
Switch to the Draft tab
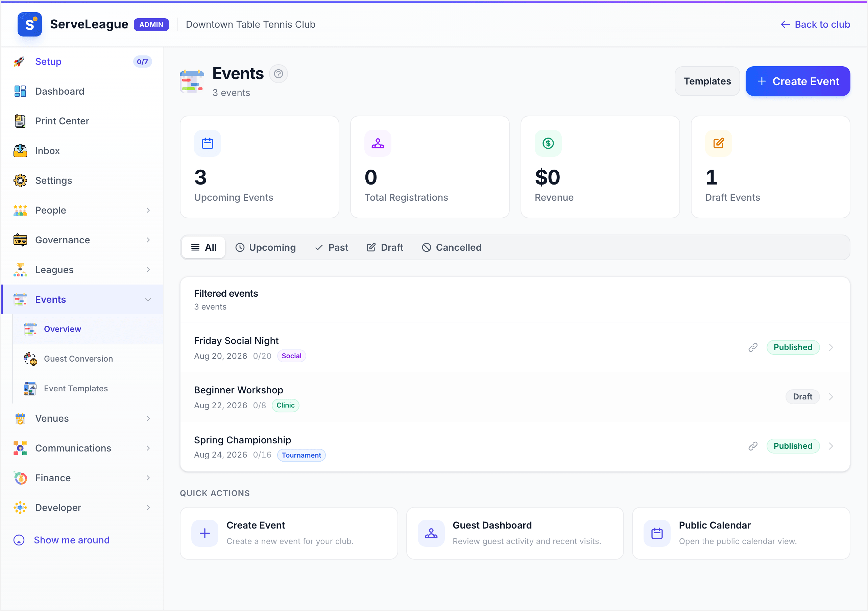click(385, 248)
